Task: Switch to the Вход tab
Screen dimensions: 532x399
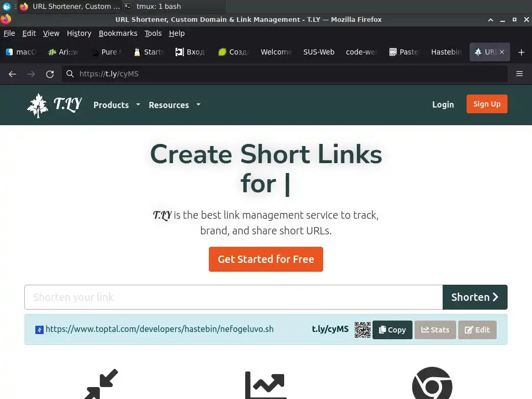Action: tap(190, 52)
